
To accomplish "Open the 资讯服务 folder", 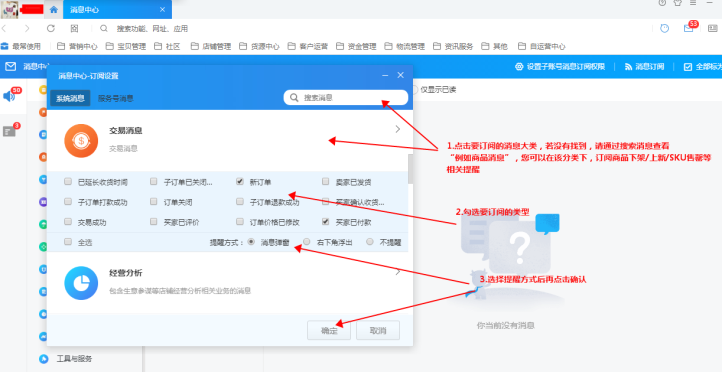I will pos(454,46).
